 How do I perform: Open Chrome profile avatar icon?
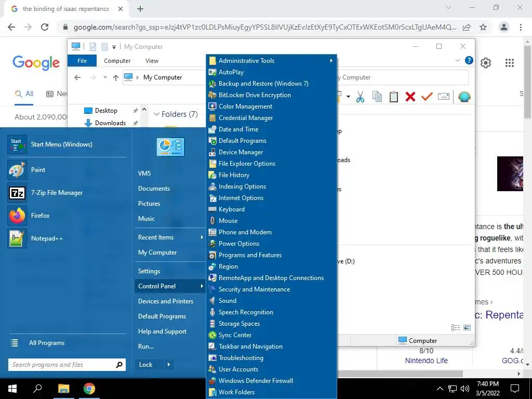pyautogui.click(x=504, y=27)
